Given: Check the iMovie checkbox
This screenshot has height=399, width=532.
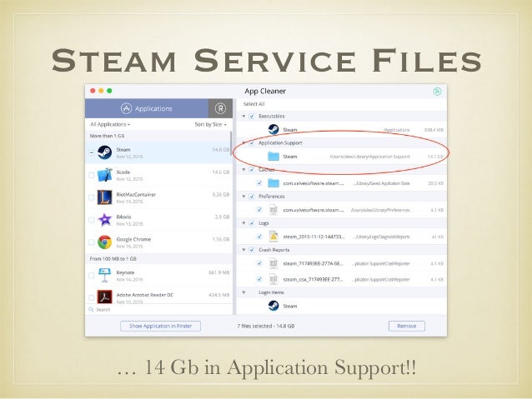Looking at the screenshot, I should pos(91,220).
